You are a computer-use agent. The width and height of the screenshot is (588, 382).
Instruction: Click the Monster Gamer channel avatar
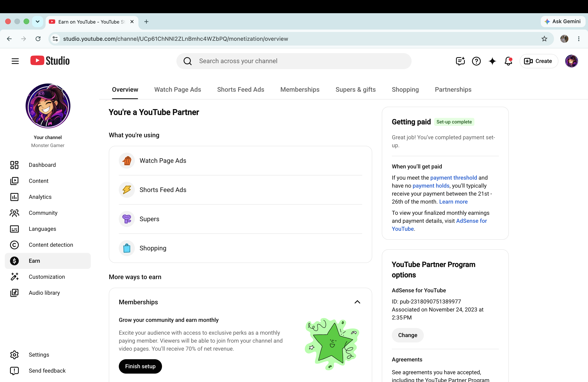48,106
